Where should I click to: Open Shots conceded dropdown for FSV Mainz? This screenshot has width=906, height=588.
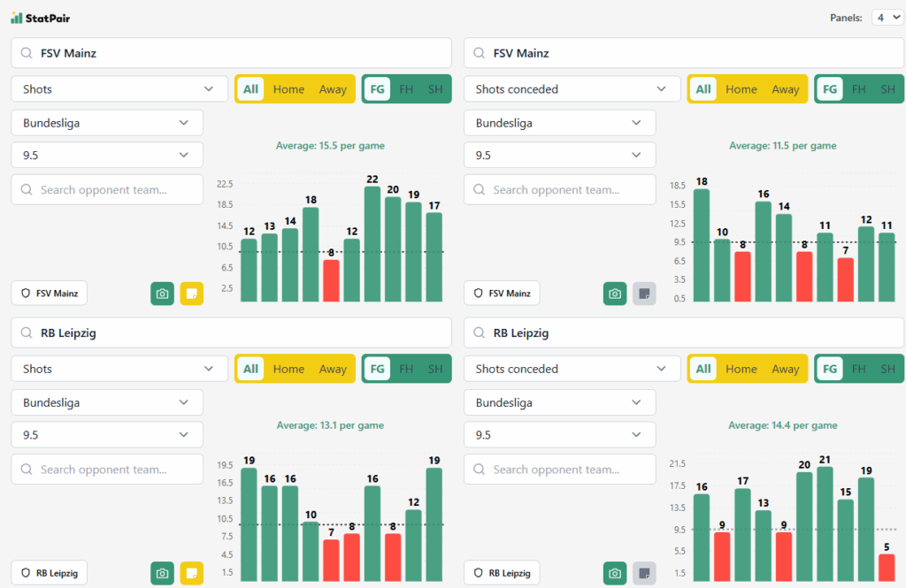[x=572, y=89]
